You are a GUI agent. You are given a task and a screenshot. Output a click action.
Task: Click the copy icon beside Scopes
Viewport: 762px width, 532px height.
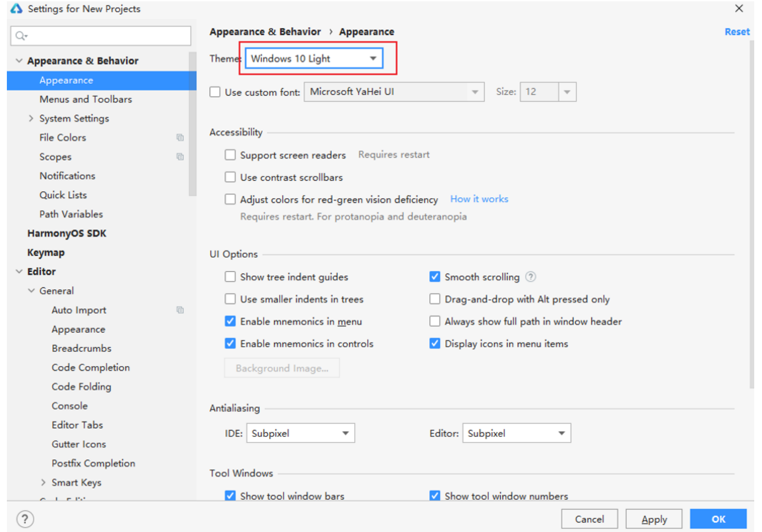pyautogui.click(x=180, y=156)
